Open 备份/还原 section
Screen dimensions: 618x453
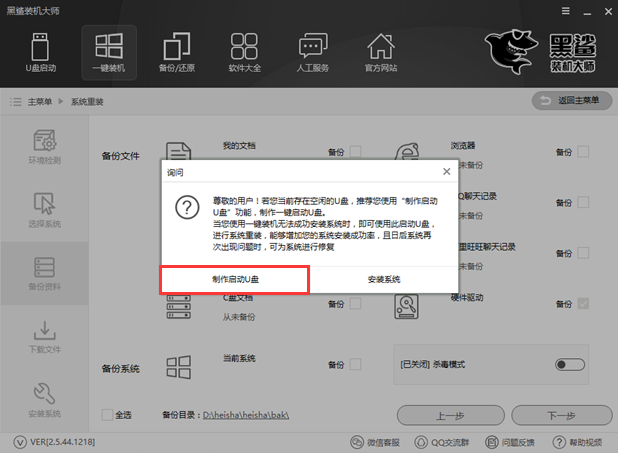(177, 52)
